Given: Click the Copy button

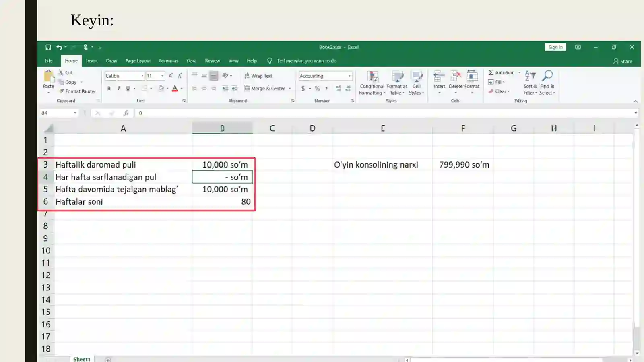Looking at the screenshot, I should [x=67, y=82].
